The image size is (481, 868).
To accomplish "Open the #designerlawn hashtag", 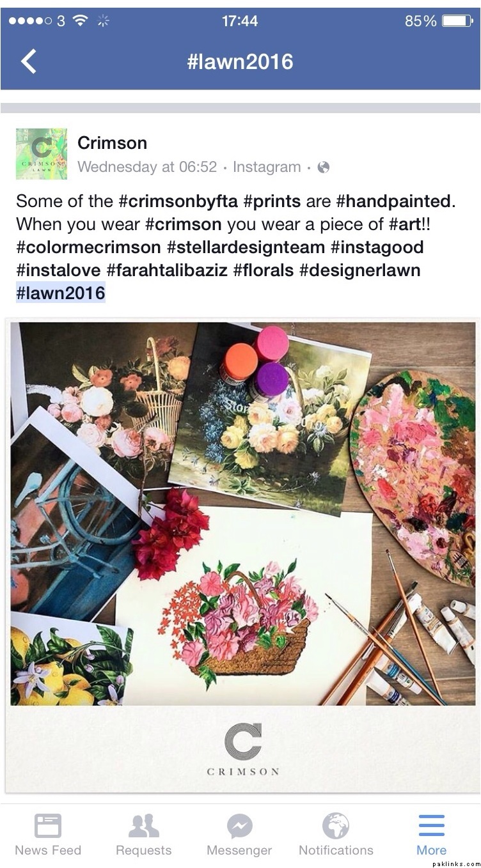I will (359, 270).
